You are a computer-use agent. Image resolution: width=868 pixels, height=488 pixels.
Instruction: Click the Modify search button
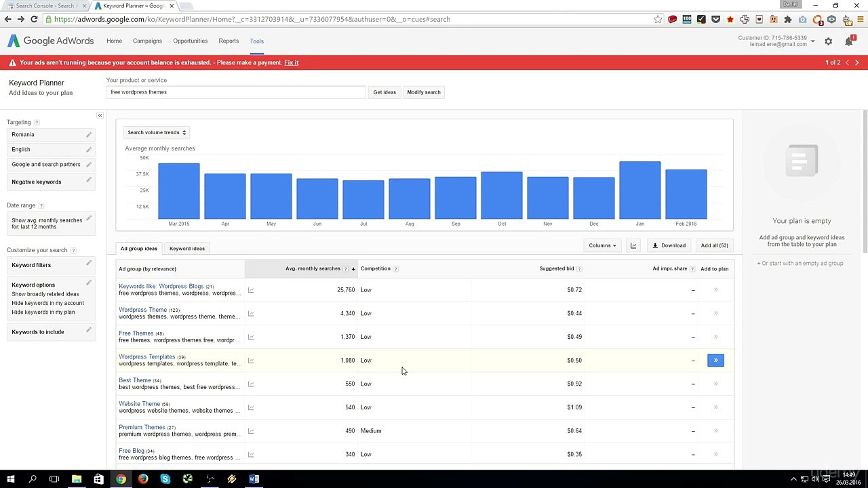[x=424, y=92]
